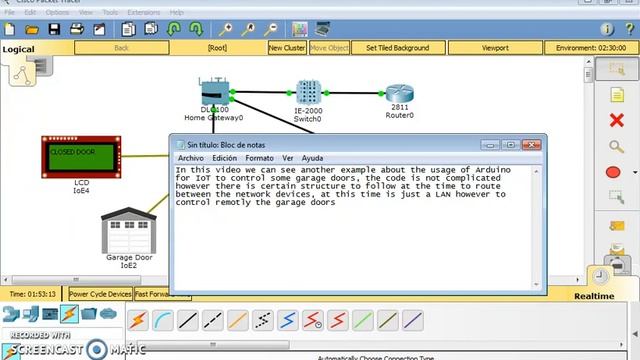
Task: Open the Drawing Palette icon
Action: [x=300, y=29]
